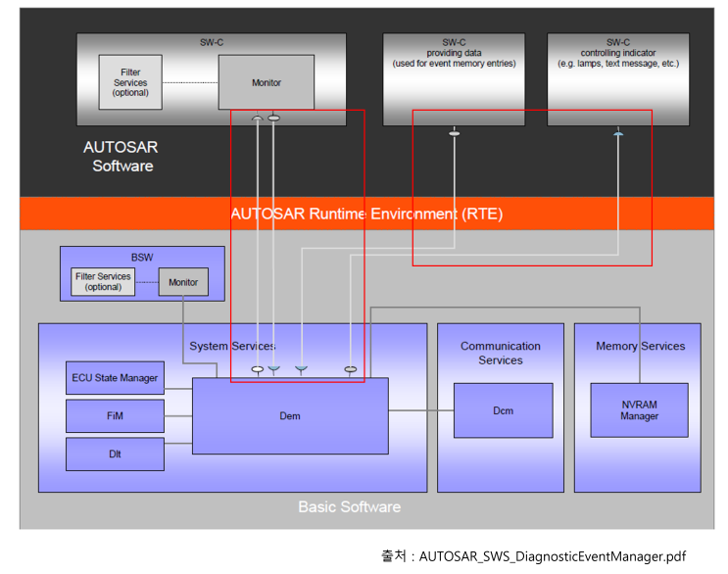The width and height of the screenshot is (728, 574).
Task: Select the Dem block
Action: point(290,416)
